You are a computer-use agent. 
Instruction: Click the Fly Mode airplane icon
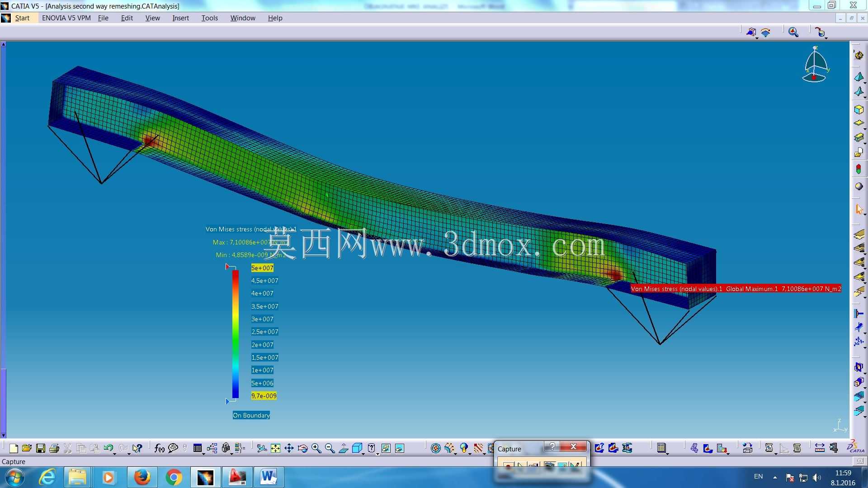(x=261, y=448)
